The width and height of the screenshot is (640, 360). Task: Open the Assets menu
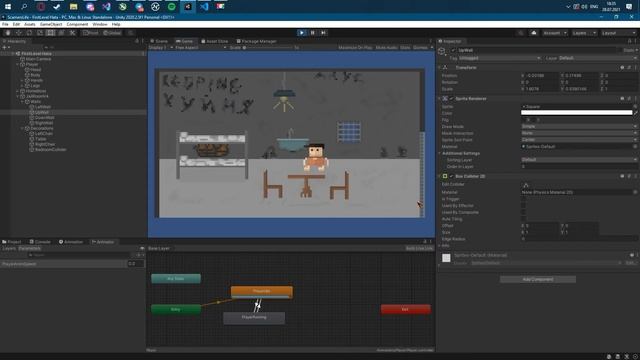click(x=29, y=24)
